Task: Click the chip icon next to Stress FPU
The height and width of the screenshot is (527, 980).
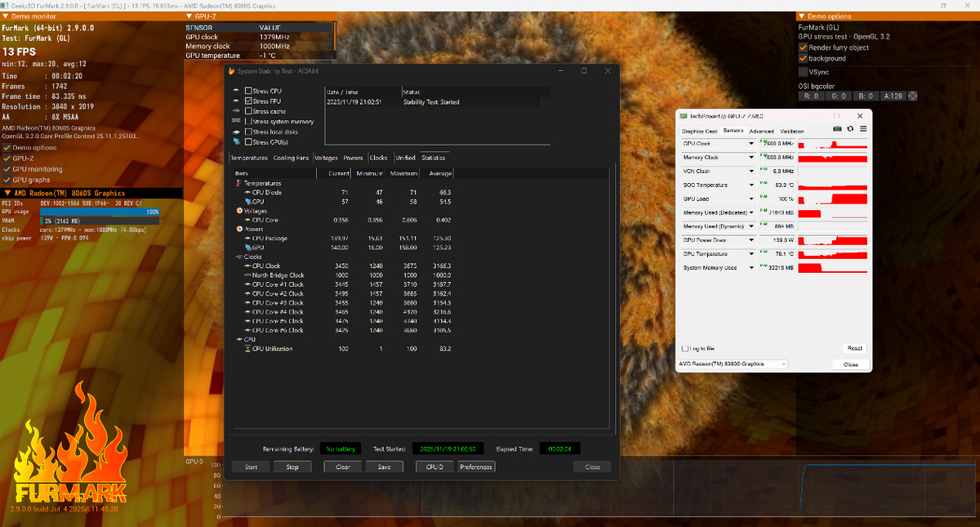Action: pyautogui.click(x=236, y=101)
